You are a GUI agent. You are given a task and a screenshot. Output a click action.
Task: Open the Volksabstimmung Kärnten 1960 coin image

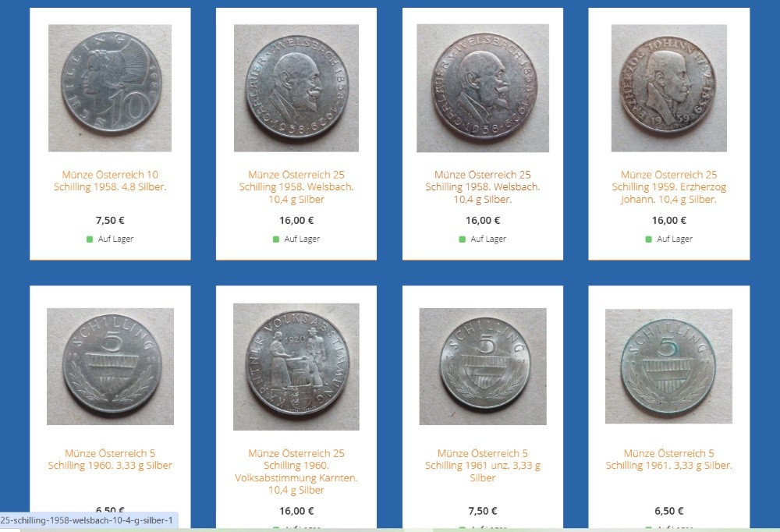click(296, 367)
